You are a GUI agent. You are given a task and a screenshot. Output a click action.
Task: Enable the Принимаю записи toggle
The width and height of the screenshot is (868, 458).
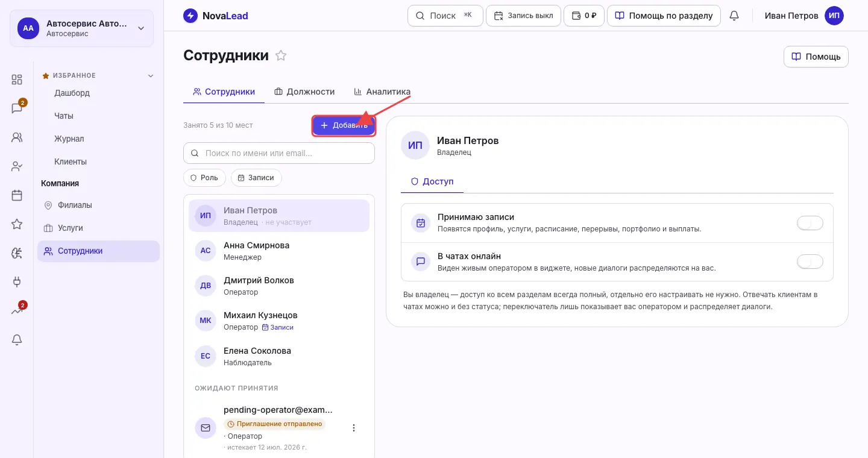pos(810,223)
